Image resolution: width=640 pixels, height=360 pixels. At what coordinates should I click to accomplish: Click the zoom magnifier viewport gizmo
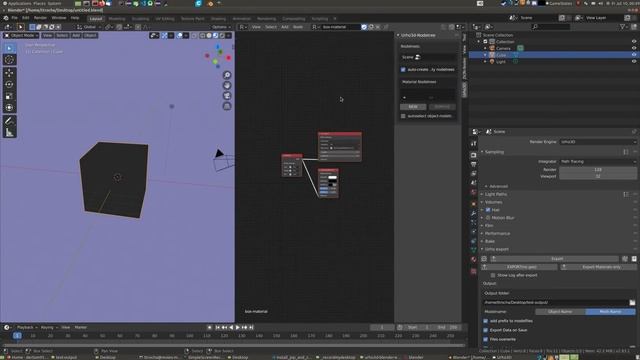227,75
